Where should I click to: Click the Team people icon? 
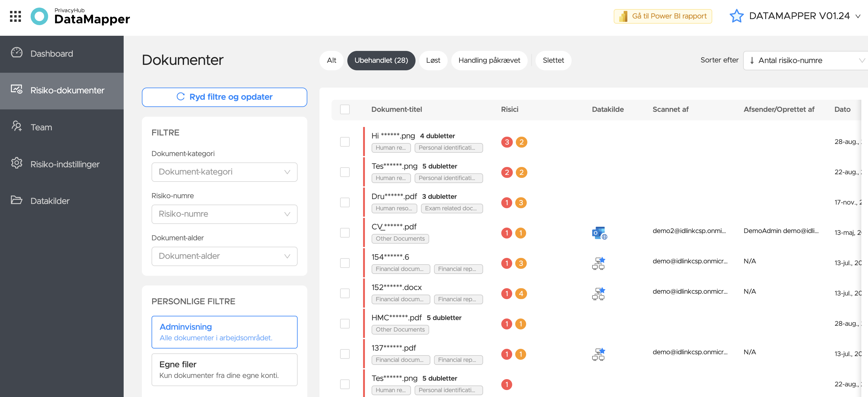16,126
